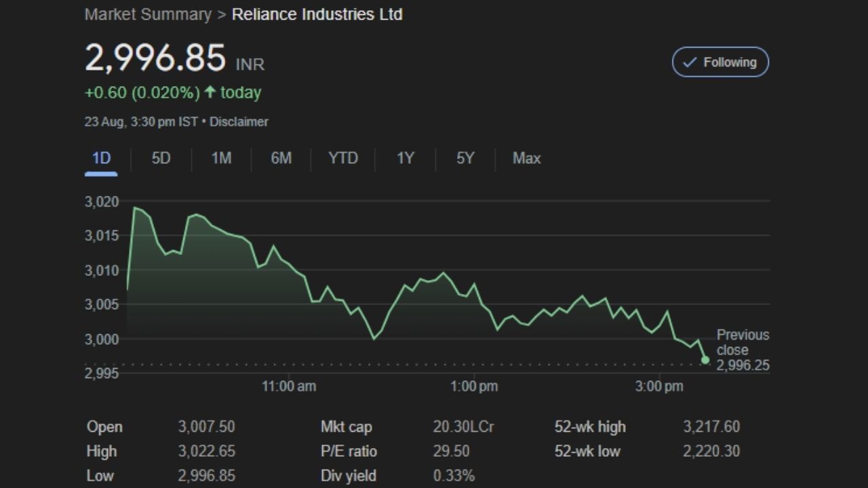Click the 3,000 y-axis label
Image resolution: width=868 pixels, height=488 pixels.
click(102, 340)
